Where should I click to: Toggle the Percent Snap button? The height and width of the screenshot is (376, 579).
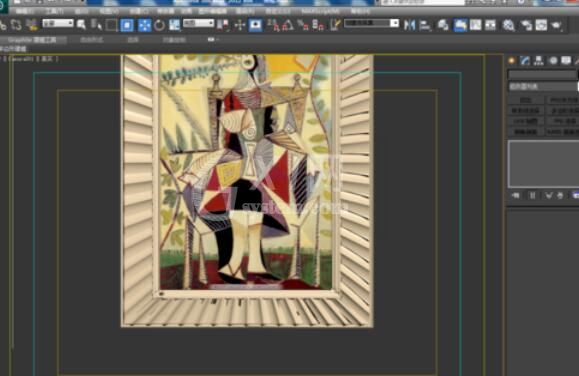pos(303,25)
